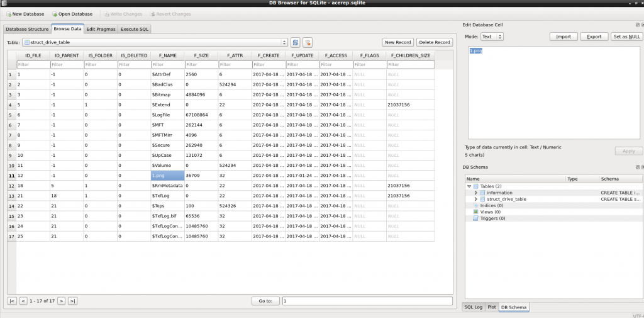Collapse the Tables (2) tree node

pos(469,186)
